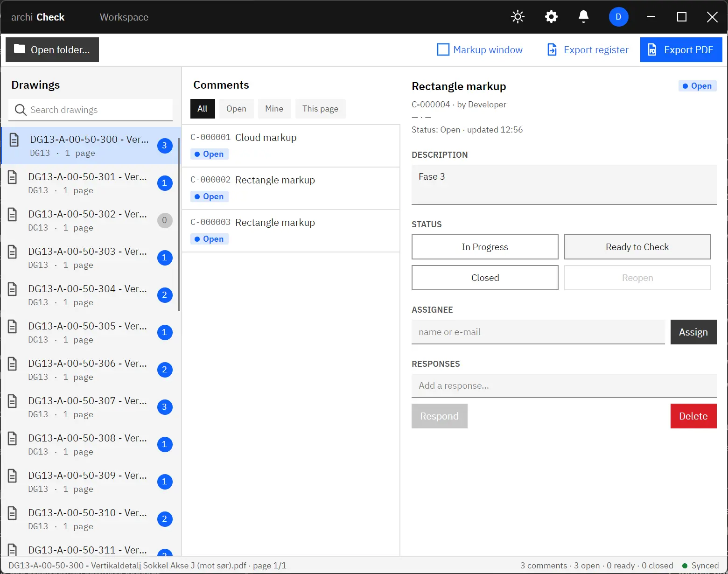The height and width of the screenshot is (574, 728).
Task: Show all comments with All filter
Action: [203, 109]
